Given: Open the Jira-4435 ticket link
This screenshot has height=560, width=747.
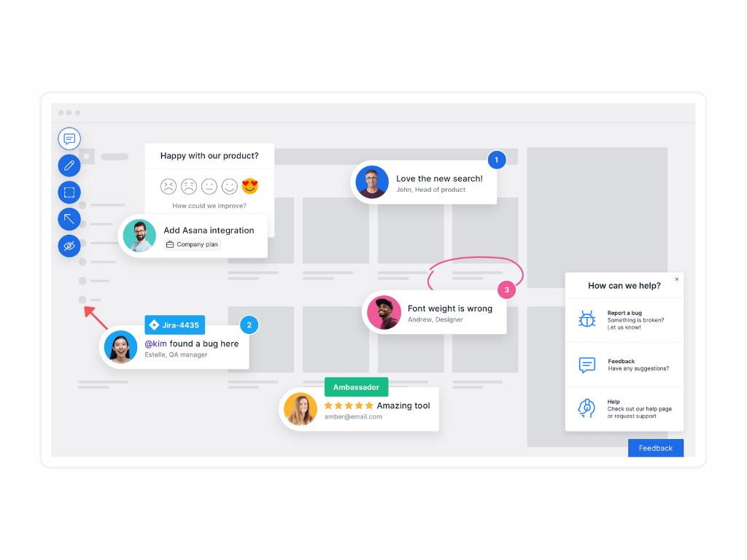Looking at the screenshot, I should (174, 324).
